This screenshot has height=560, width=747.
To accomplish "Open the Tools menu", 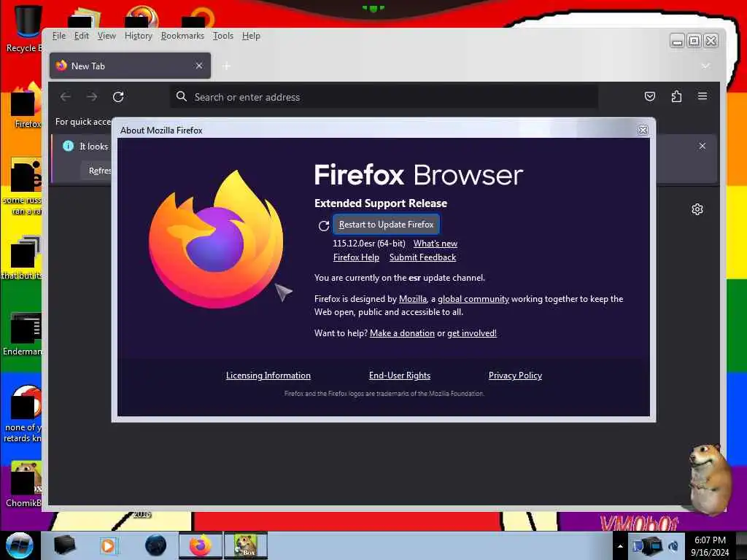I will coord(223,36).
